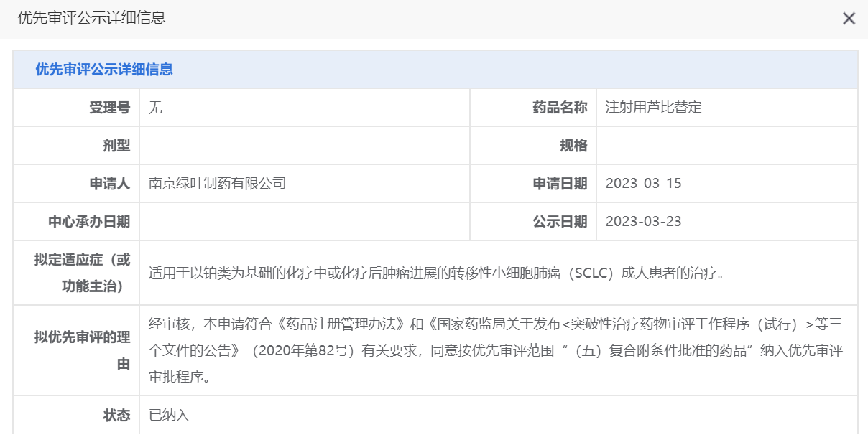Click the publication date 2023-03-23
868x445 pixels.
(x=643, y=221)
